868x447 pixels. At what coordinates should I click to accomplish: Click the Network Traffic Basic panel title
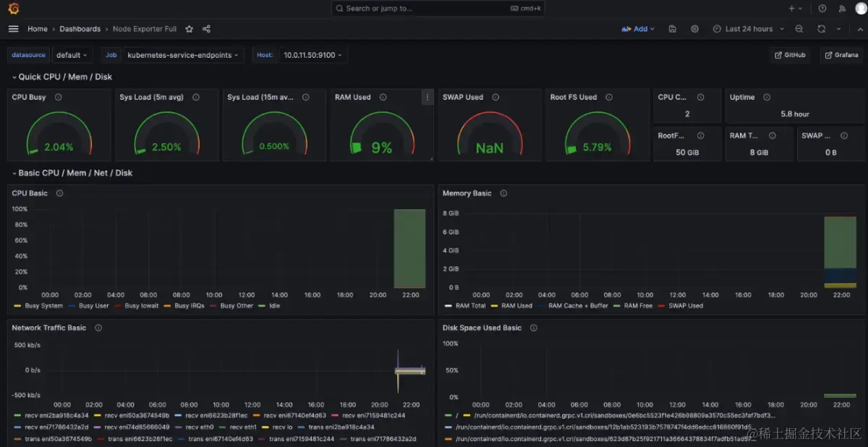tap(49, 328)
